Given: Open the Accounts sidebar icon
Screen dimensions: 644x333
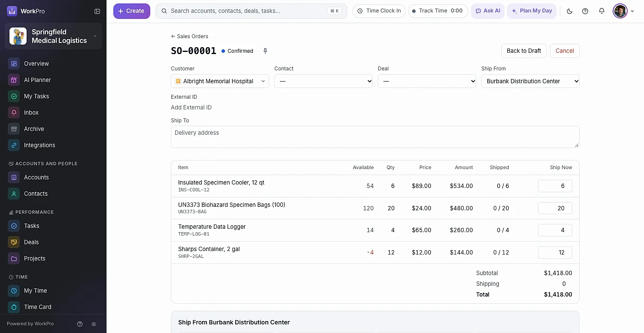Looking at the screenshot, I should 14,177.
